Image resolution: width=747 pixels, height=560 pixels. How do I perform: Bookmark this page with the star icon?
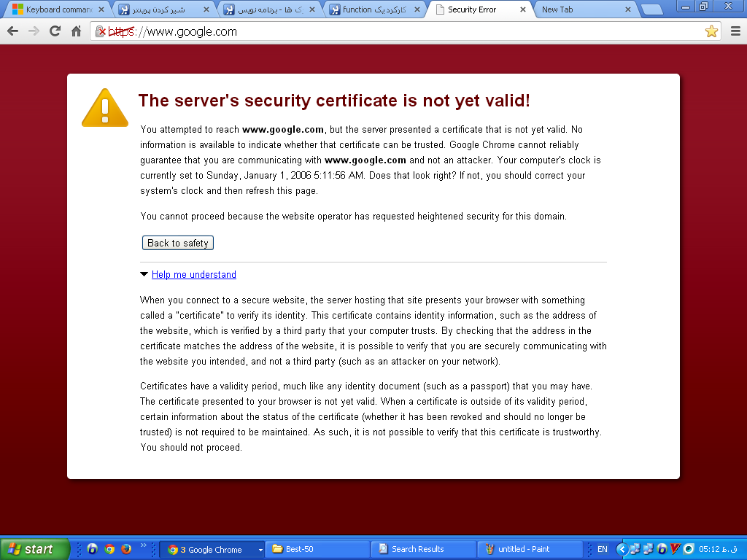[711, 31]
